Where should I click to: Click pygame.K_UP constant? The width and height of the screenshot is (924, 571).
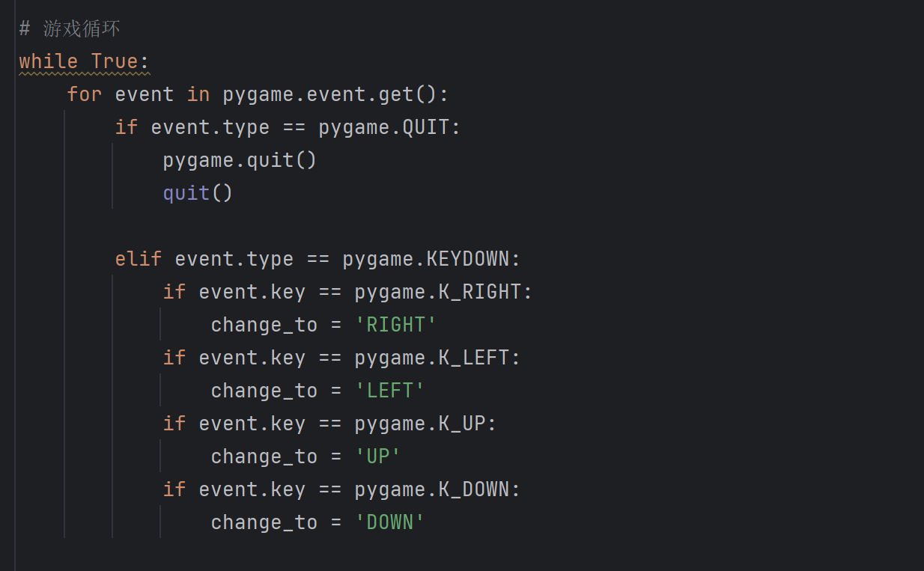click(420, 424)
